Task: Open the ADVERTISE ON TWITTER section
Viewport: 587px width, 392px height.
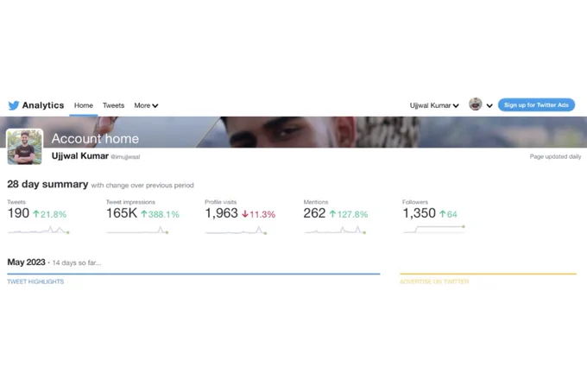Action: 434,281
